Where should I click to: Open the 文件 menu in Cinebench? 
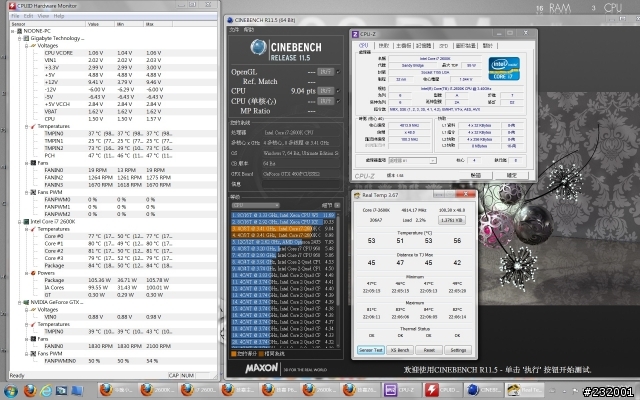point(234,30)
